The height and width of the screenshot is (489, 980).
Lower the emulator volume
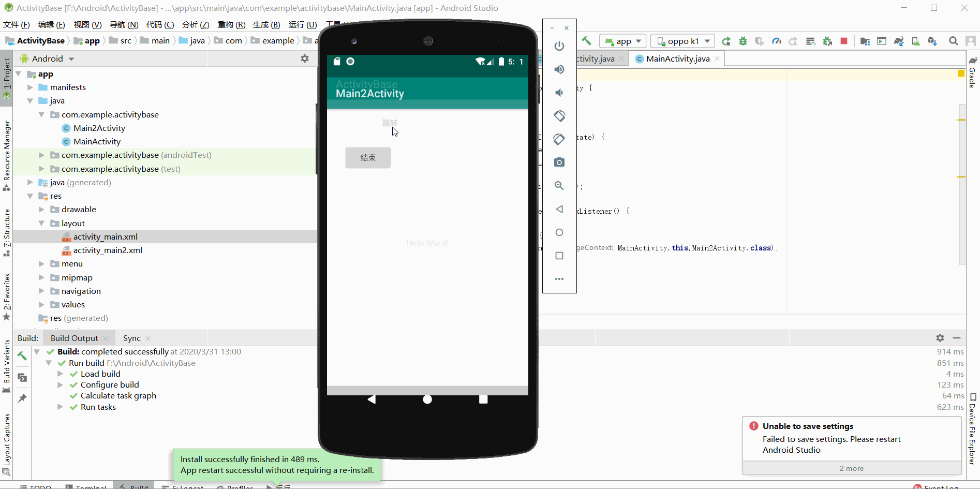(559, 93)
